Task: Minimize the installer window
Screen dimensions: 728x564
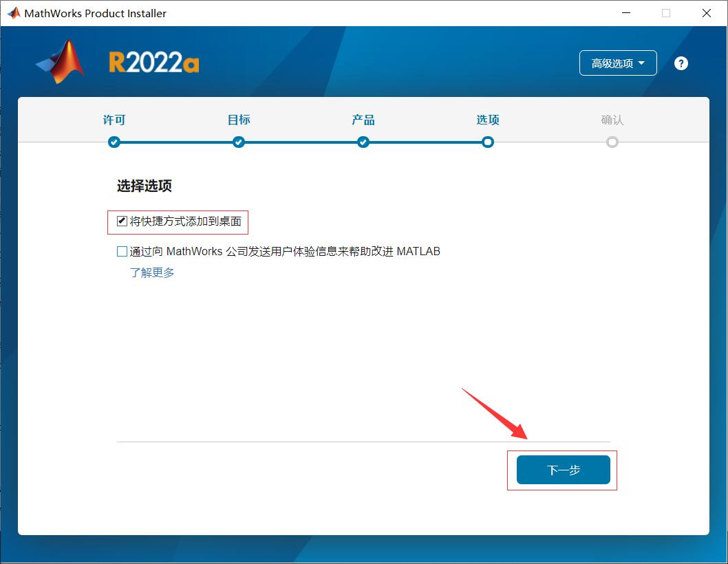Action: coord(626,12)
